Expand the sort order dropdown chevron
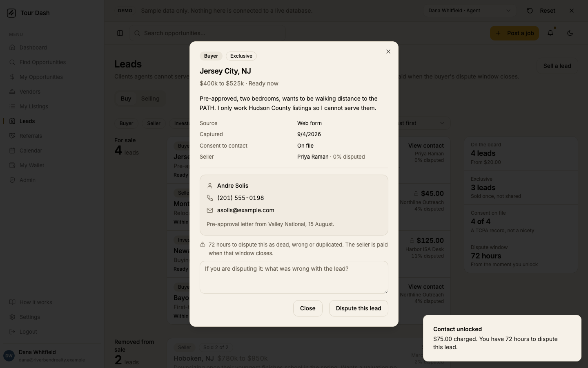Screen dimensions: 588x368 [x=442, y=123]
